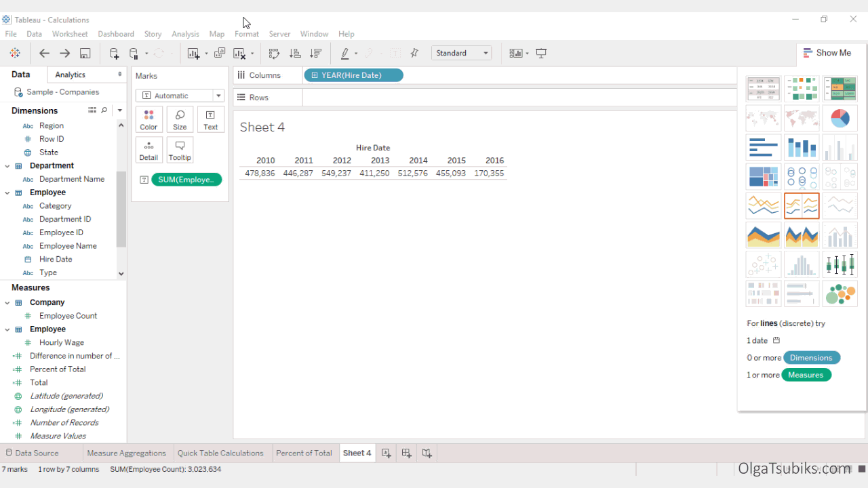Choose the discrete area chart in Show Me
868x488 pixels.
802,235
